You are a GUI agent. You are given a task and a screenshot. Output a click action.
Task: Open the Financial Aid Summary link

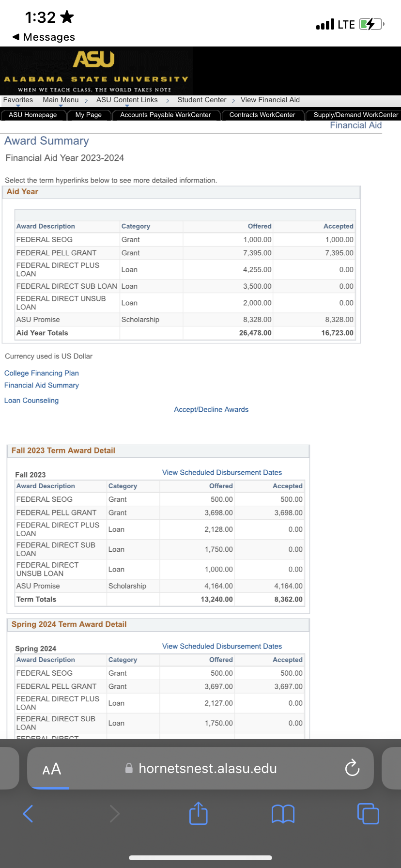42,385
